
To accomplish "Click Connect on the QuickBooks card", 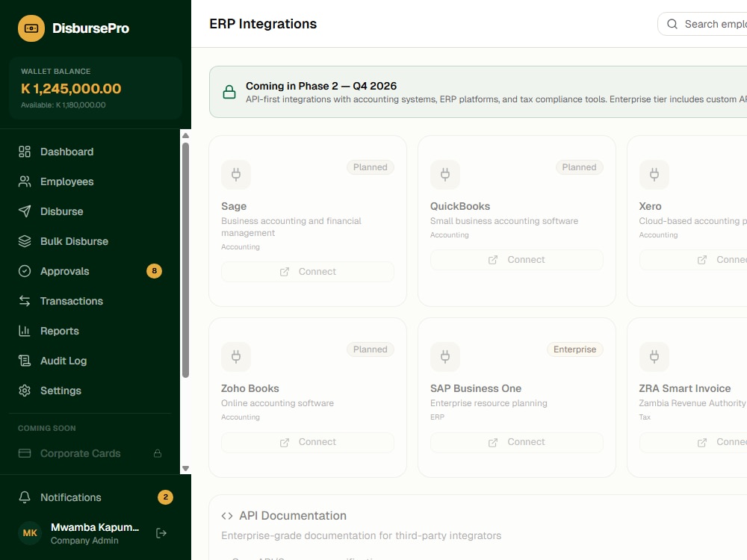I will tap(516, 260).
